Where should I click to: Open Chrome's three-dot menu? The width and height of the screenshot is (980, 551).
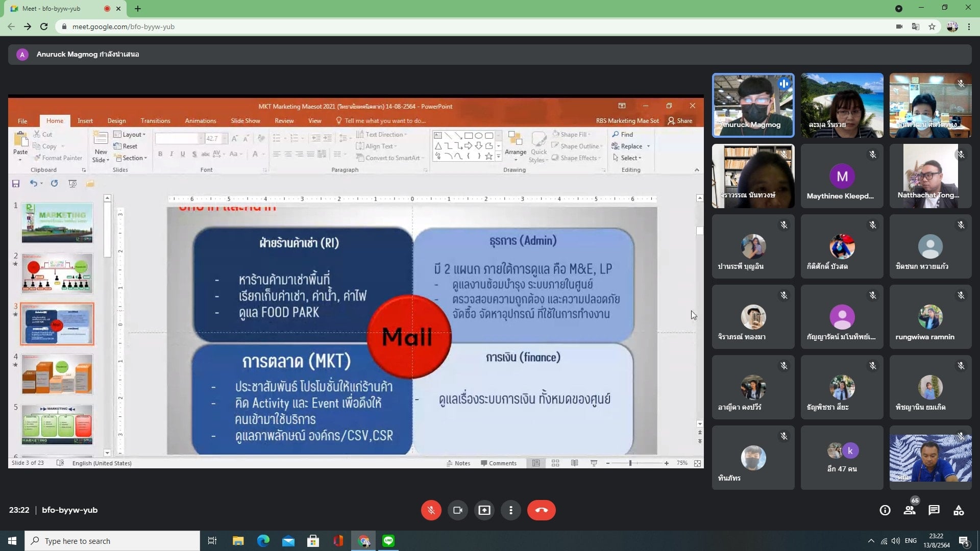(969, 27)
